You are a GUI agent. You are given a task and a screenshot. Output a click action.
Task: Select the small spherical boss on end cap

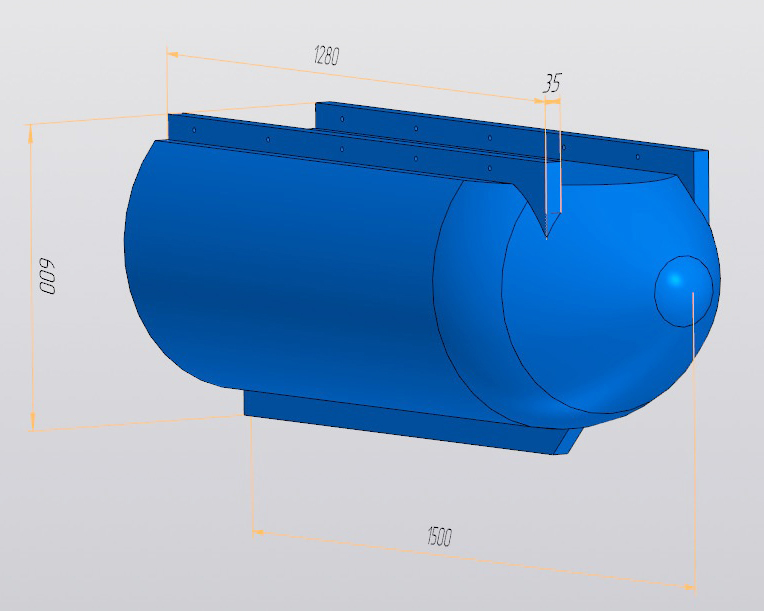coord(683,291)
